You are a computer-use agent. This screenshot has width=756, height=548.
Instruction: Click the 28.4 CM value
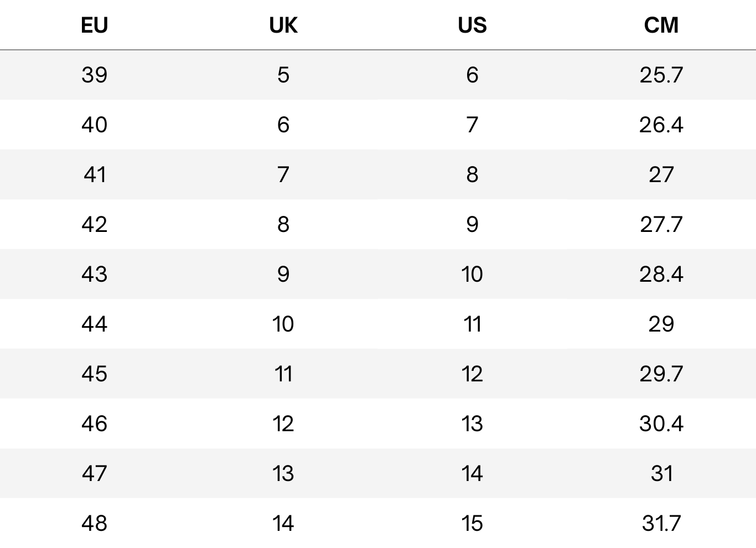(661, 275)
